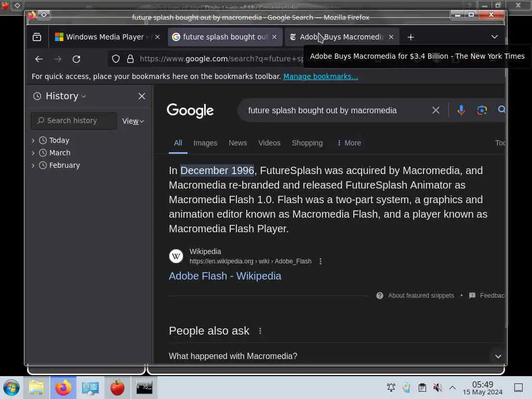Select the Videos search tab
The height and width of the screenshot is (399, 532).
coord(270,143)
